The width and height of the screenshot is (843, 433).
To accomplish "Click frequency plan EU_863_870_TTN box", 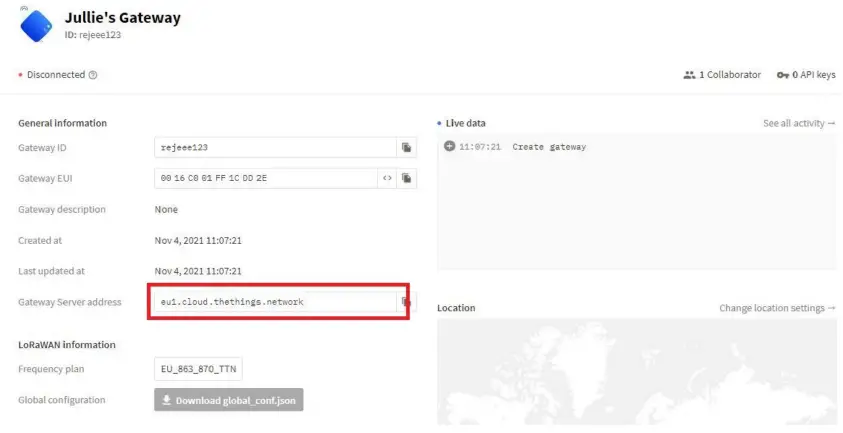I will coord(198,369).
